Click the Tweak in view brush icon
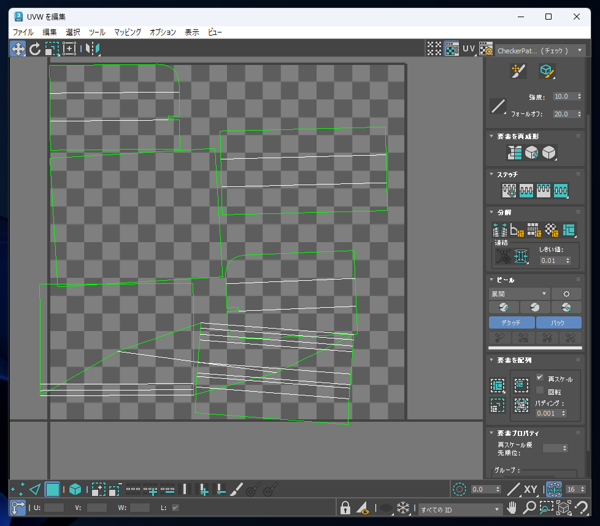 (518, 71)
